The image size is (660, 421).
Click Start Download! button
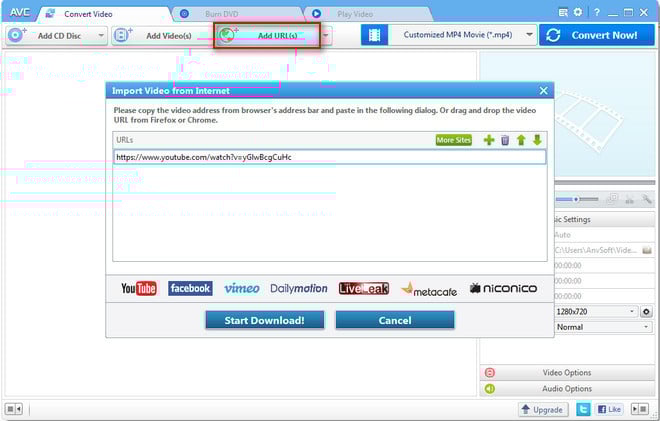coord(265,320)
